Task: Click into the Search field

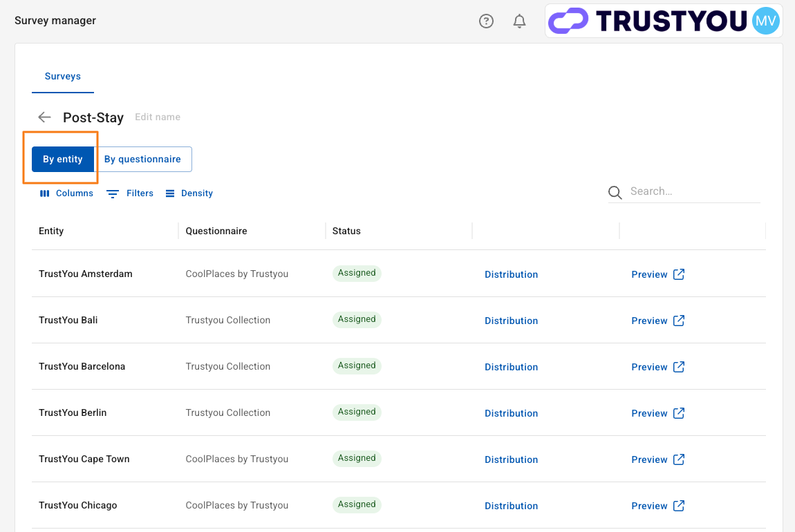Action: click(695, 191)
